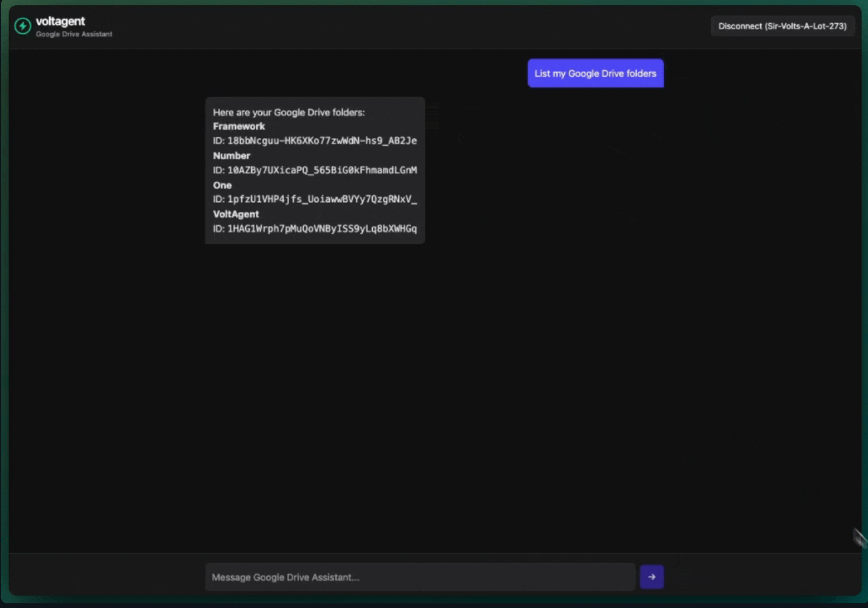Viewport: 868px width, 608px height.
Task: Click the Disconnect (Sir-Volts-A-Lot-273) button
Action: [x=783, y=26]
